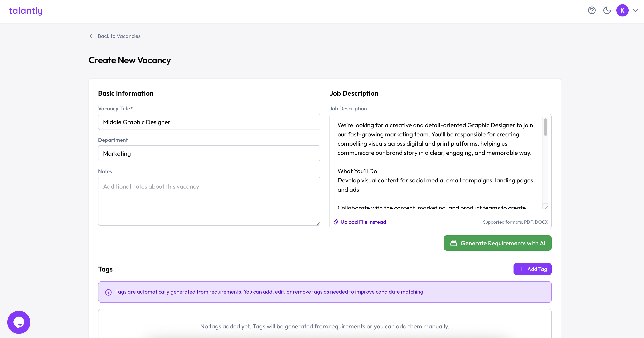Image resolution: width=644 pixels, height=338 pixels.
Task: Toggle dark mode with the moon icon
Action: click(607, 11)
